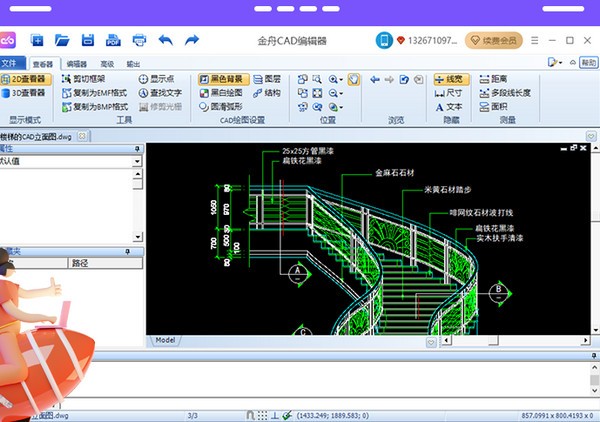Viewport: 600px width, 422px height.
Task: Click the PDF export icon
Action: coord(113,41)
